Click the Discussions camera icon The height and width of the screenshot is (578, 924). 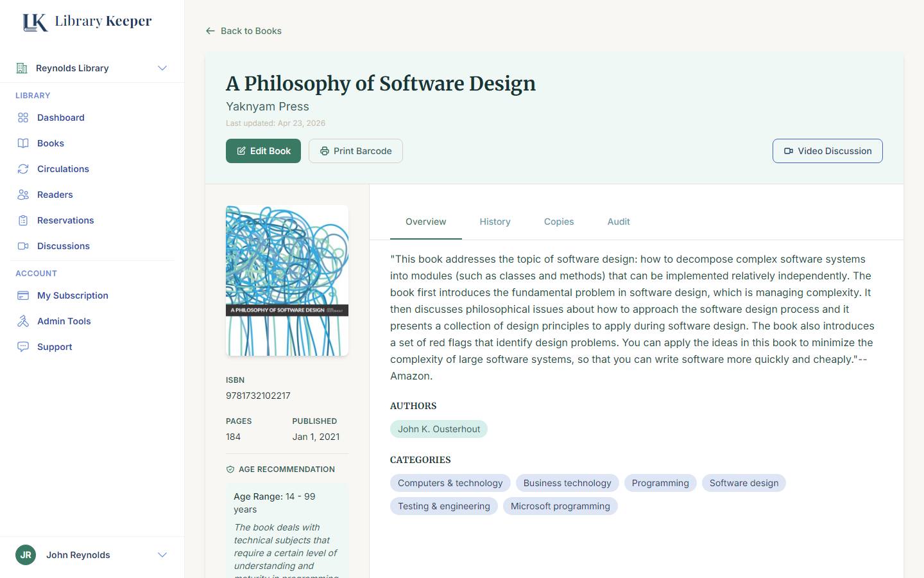click(x=23, y=246)
